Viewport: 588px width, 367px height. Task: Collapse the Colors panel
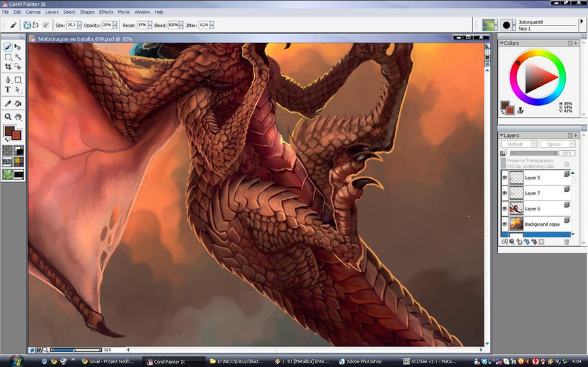click(x=501, y=43)
